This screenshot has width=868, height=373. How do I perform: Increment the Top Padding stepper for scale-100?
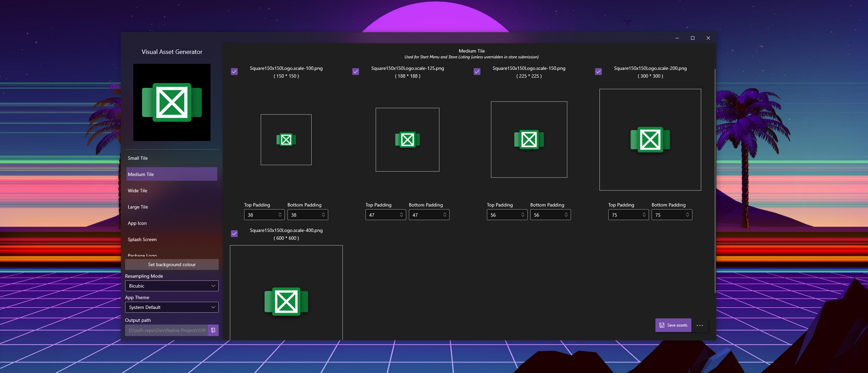[280, 213]
